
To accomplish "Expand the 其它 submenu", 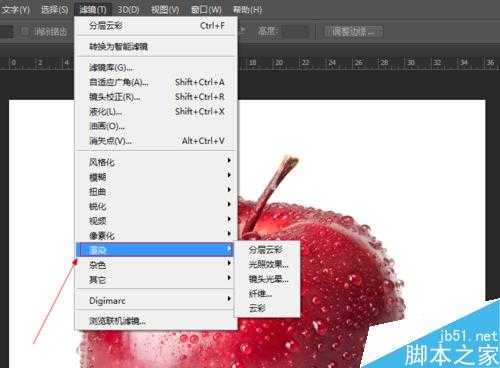I will click(x=156, y=279).
